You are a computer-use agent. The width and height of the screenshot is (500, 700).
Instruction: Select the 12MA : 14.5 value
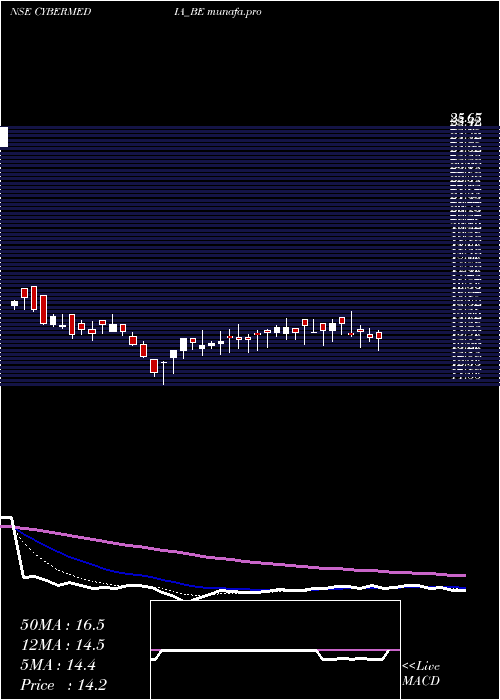62,645
